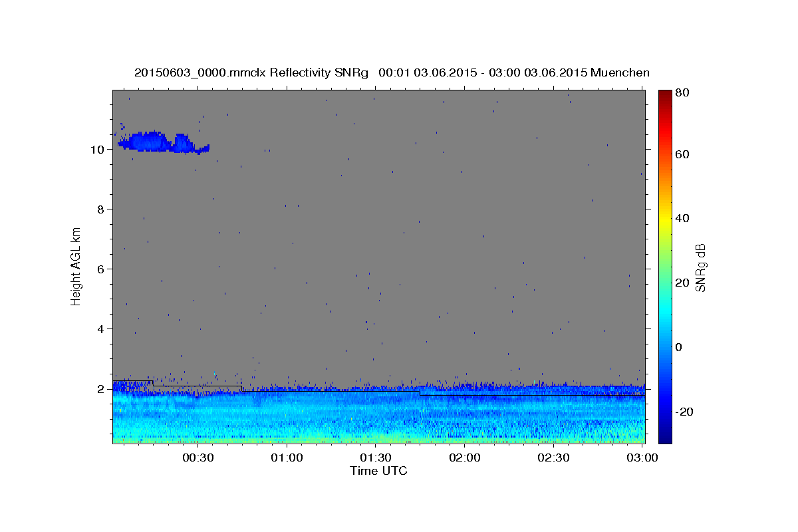Click the 01:00 time tick label
The height and width of the screenshot is (532, 798).
click(287, 458)
